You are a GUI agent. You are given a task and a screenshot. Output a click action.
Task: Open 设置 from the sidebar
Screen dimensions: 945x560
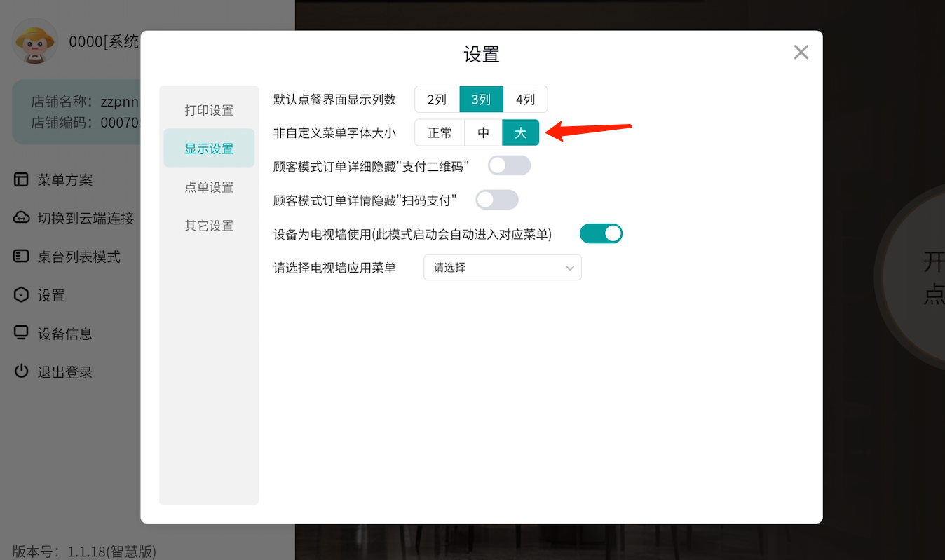[x=22, y=294]
